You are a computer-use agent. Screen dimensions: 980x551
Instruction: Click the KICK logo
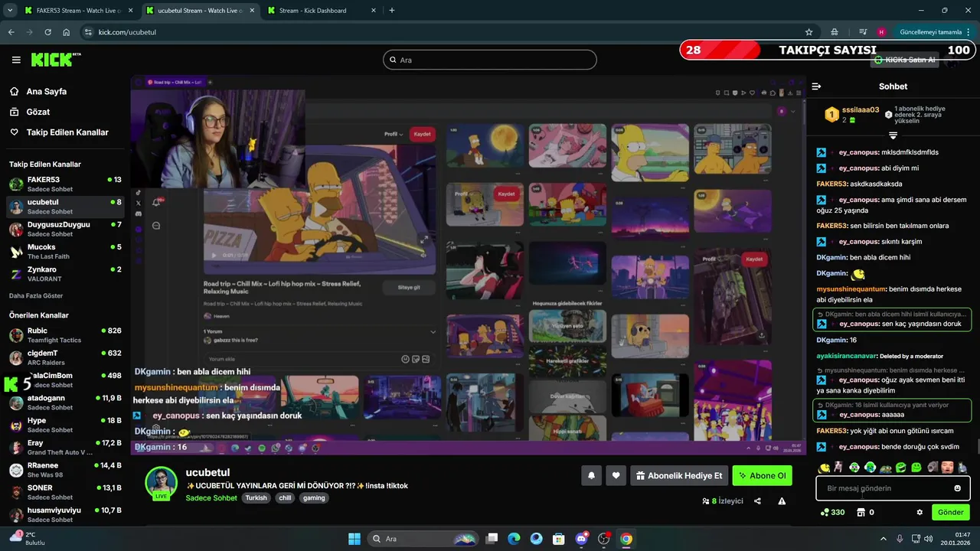pos(56,60)
